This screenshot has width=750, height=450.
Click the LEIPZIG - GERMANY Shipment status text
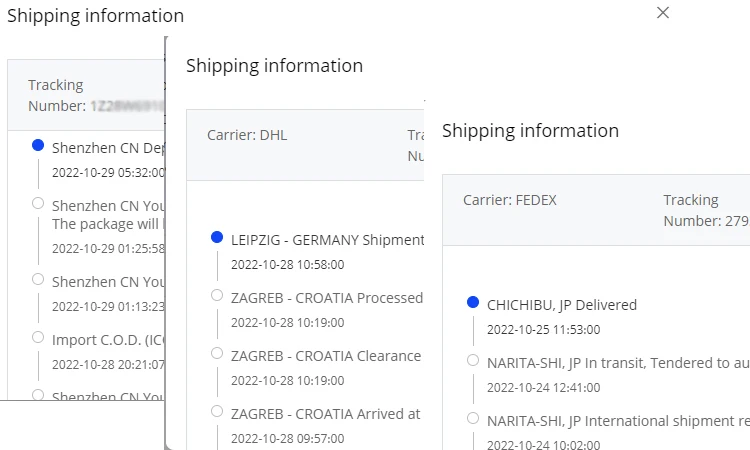coord(327,240)
